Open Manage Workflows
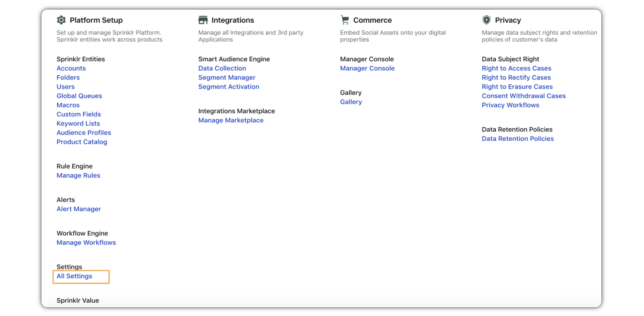The image size is (644, 316). pyautogui.click(x=86, y=243)
